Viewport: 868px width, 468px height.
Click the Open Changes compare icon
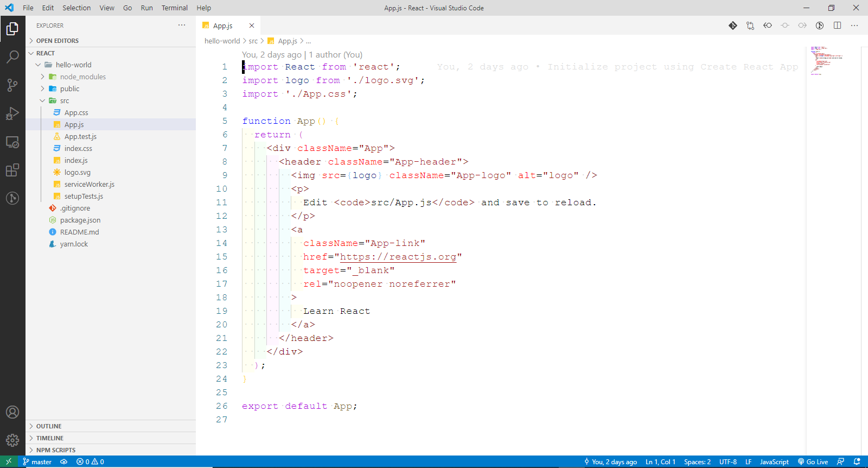coord(750,26)
